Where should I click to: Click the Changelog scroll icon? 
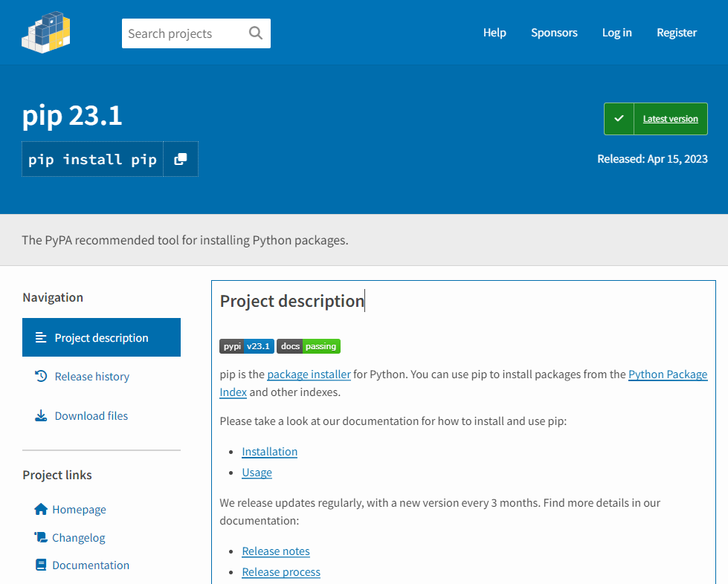click(41, 537)
